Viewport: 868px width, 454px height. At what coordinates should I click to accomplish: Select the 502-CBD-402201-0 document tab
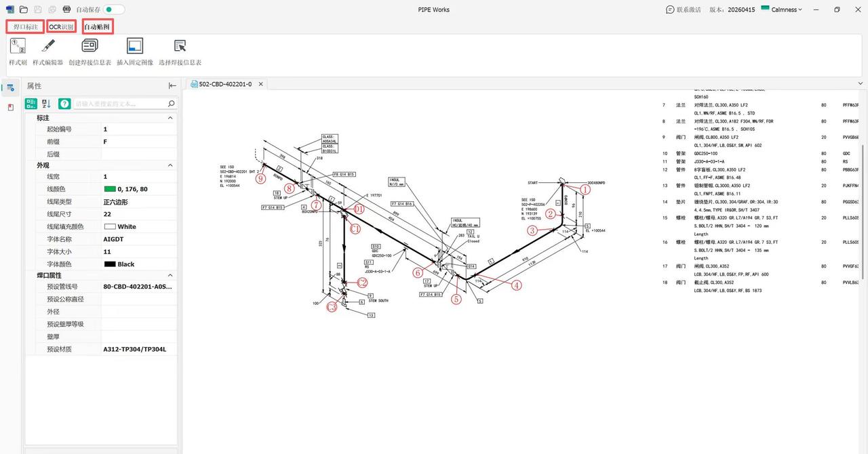pyautogui.click(x=225, y=84)
